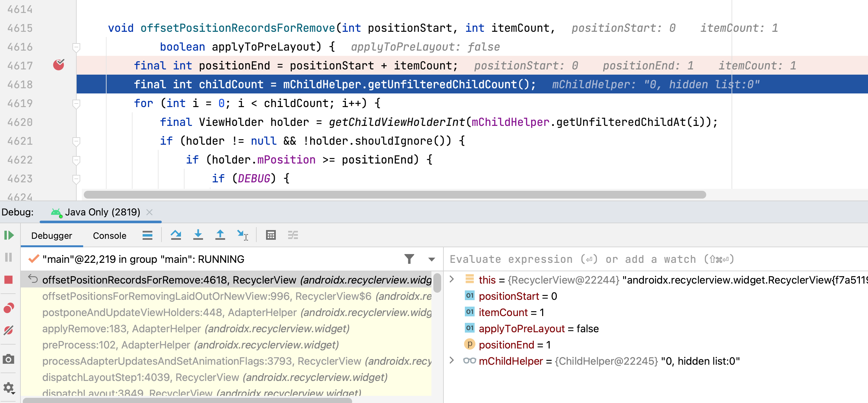Click the Step Into download-arrow icon

click(x=198, y=235)
